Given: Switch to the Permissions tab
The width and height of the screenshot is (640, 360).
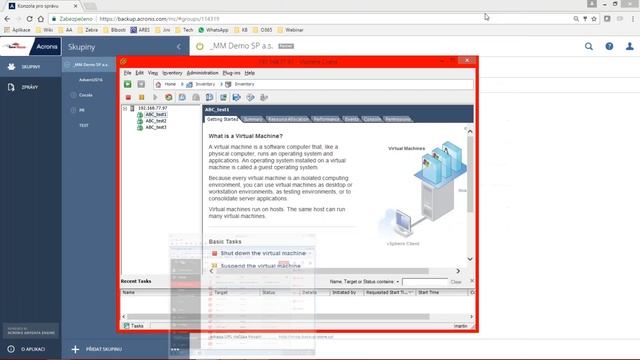Looking at the screenshot, I should coord(398,119).
